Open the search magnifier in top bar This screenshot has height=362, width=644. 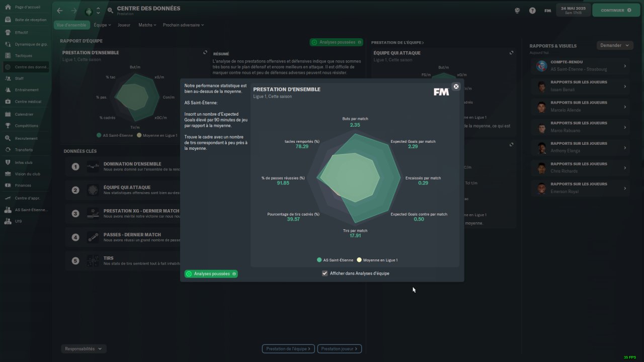pos(110,11)
